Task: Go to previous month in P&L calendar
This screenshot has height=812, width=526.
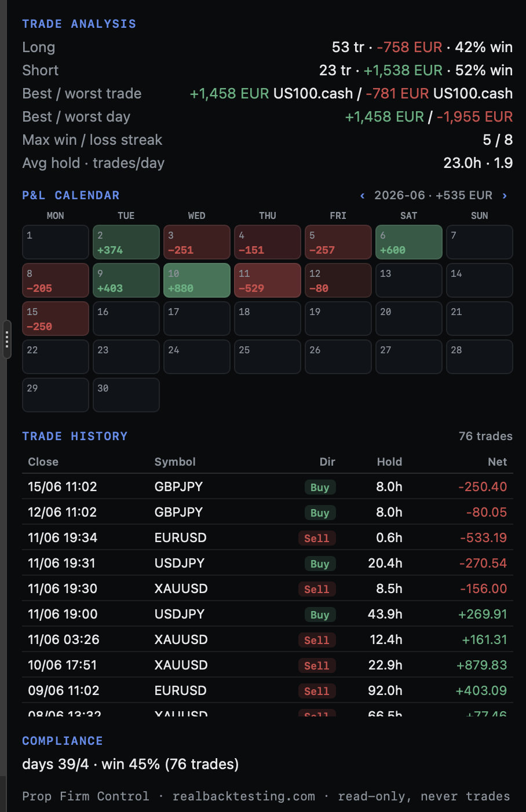Action: coord(363,196)
